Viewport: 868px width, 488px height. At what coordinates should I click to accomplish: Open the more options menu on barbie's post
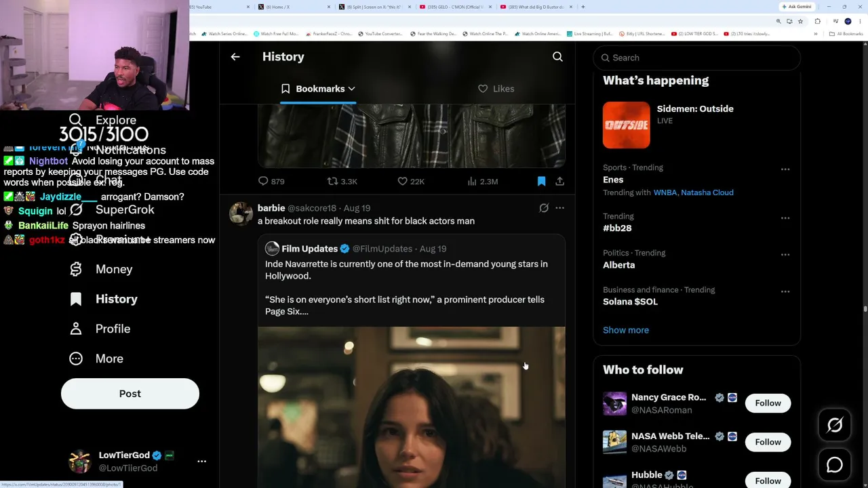559,208
